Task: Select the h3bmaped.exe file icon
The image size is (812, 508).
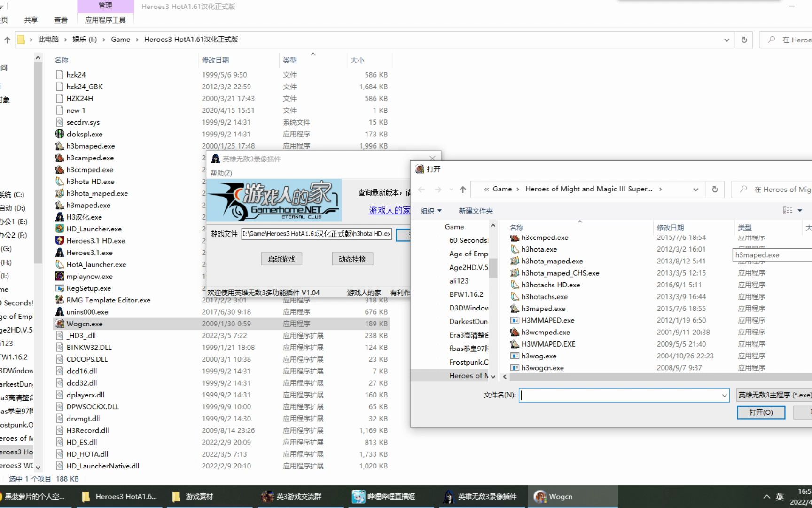Action: (x=60, y=146)
